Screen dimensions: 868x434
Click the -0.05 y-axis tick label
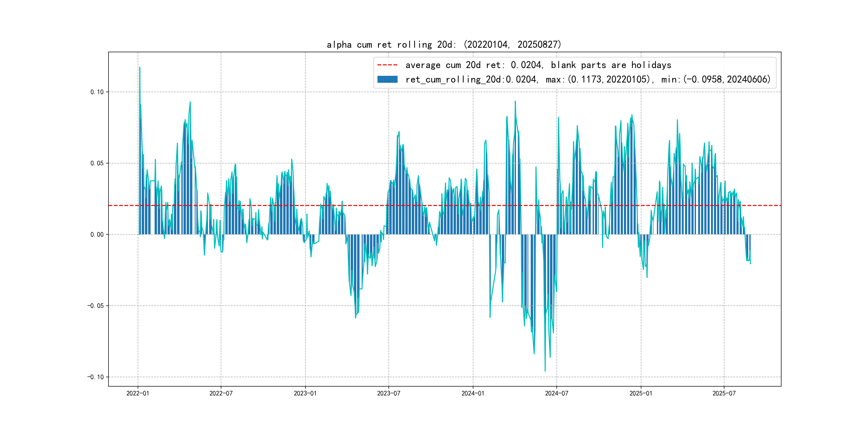tap(96, 306)
